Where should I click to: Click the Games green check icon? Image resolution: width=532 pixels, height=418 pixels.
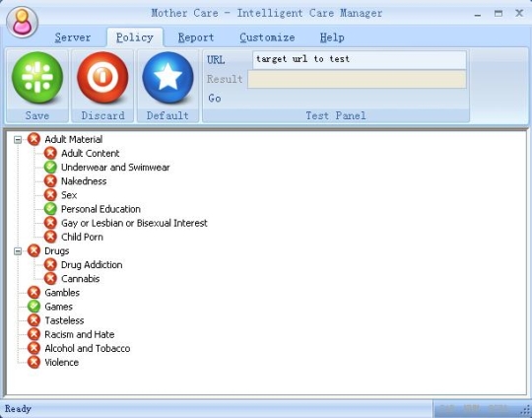pos(33,307)
